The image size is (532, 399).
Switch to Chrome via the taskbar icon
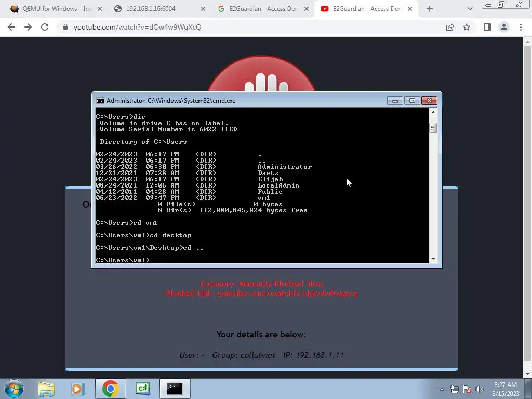point(110,389)
